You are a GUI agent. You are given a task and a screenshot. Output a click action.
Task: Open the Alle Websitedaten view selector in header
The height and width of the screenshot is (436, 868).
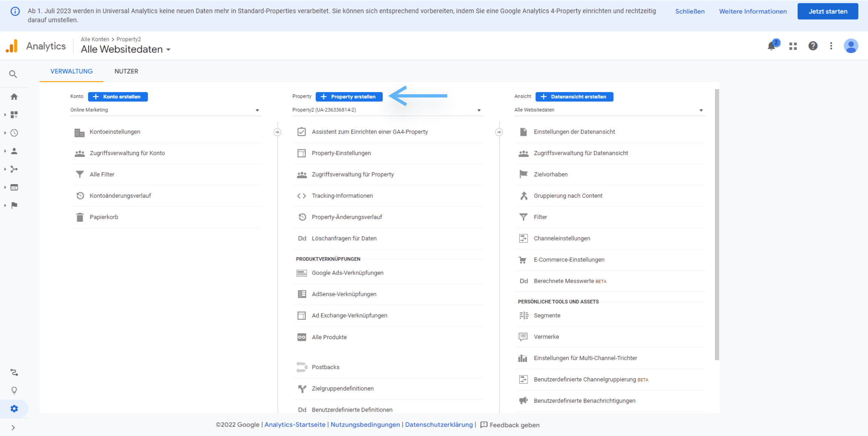(x=126, y=49)
